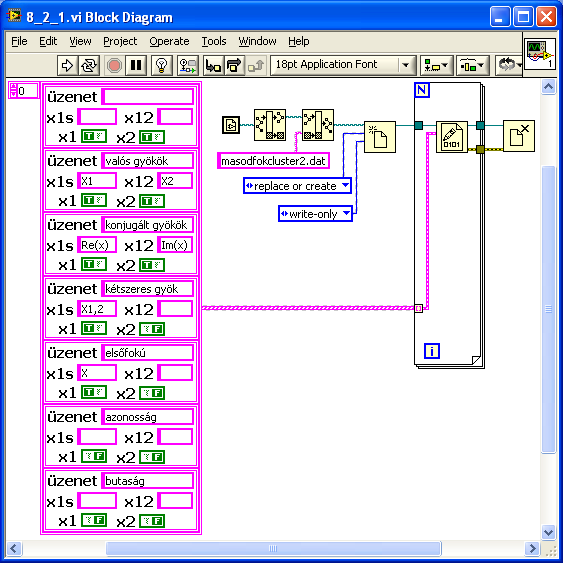Click the For Loop N count terminal
563x563 pixels.
coord(422,90)
